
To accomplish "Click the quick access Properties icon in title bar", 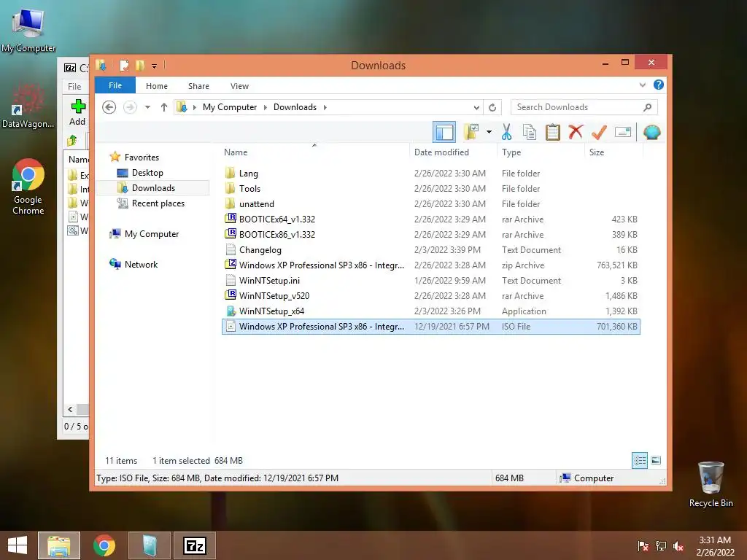I will pyautogui.click(x=124, y=65).
